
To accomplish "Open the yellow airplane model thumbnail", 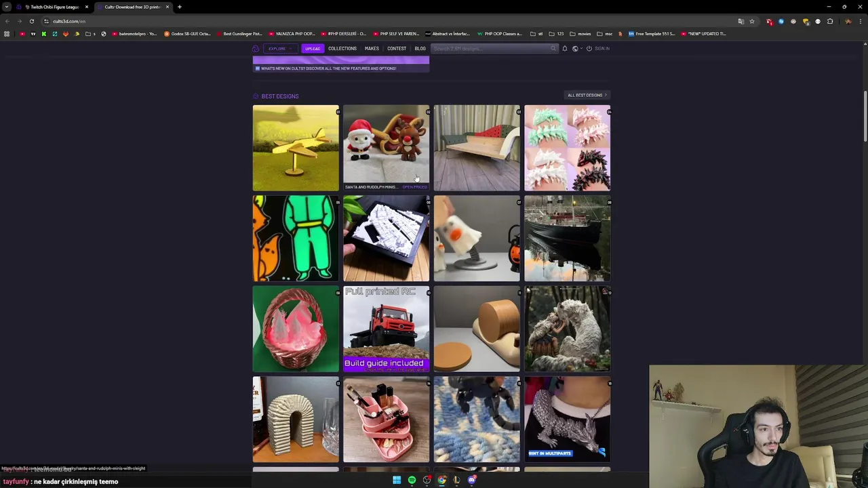I will click(x=296, y=148).
